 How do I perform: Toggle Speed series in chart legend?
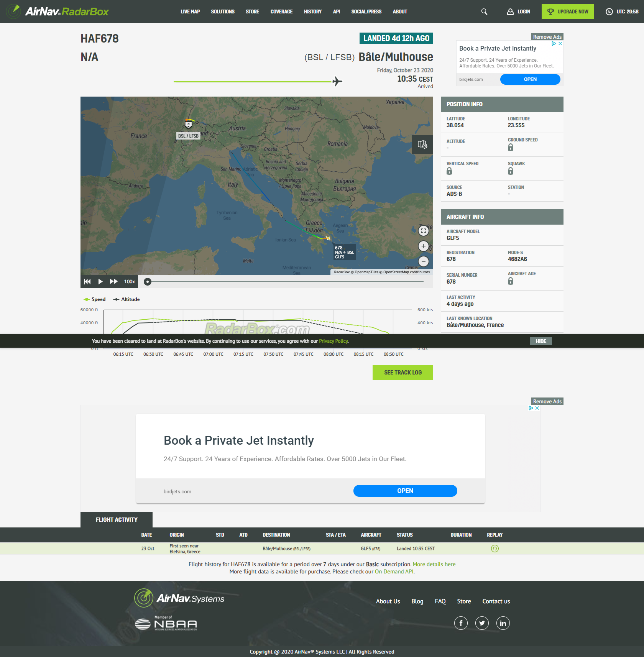(95, 299)
